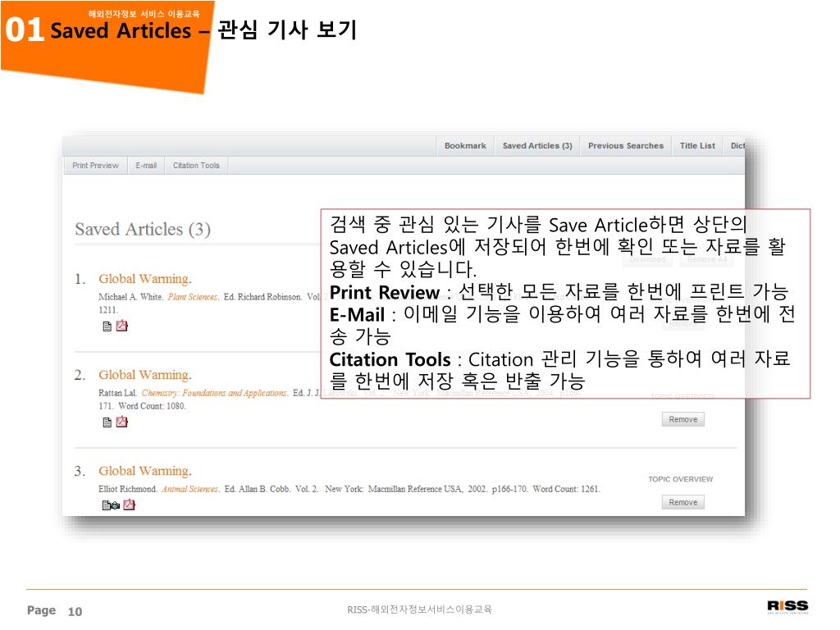Open third Global Warming article by Elliot Richmond
Viewport: 840px width, 630px height.
tap(144, 471)
